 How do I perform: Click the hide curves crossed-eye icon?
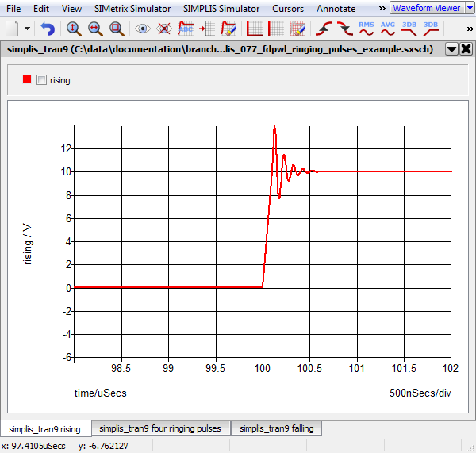164,29
